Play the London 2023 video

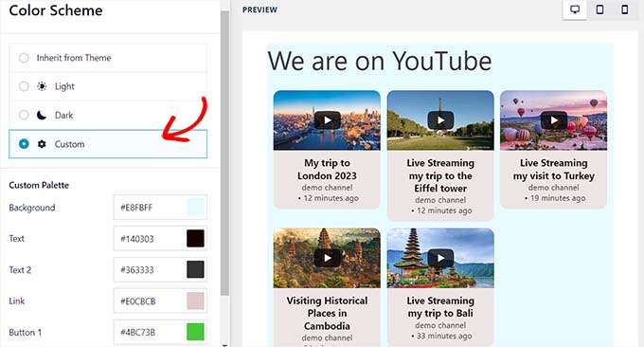click(x=328, y=120)
